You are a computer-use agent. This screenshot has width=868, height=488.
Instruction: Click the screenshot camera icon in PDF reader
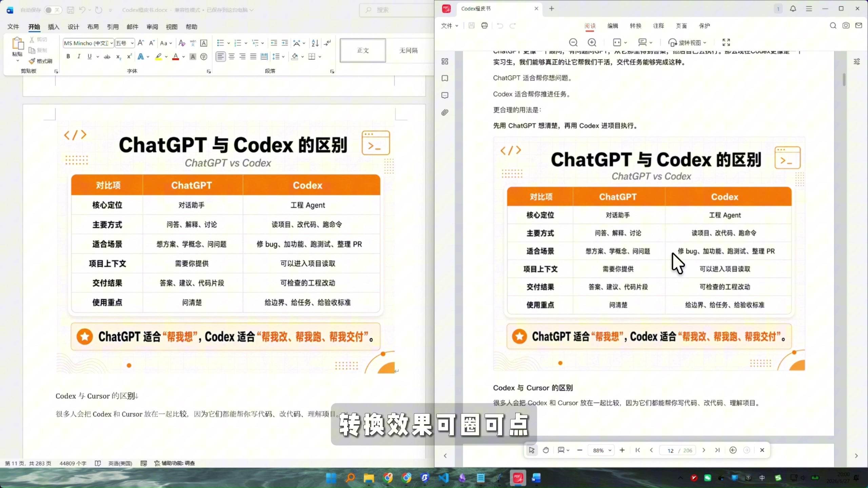tap(846, 26)
